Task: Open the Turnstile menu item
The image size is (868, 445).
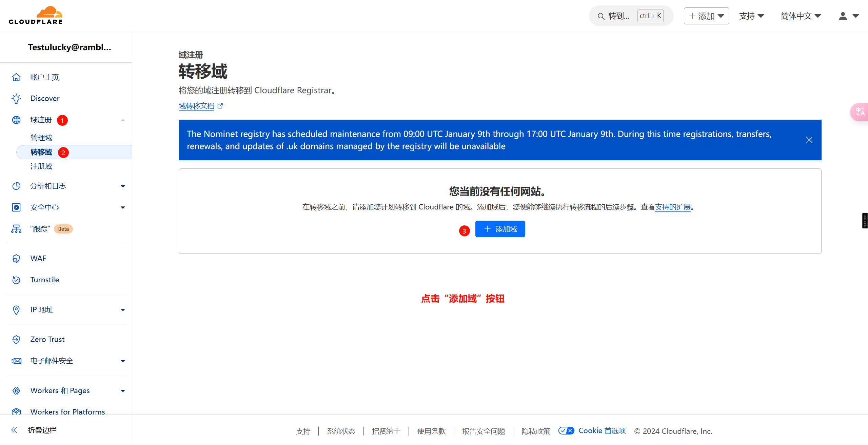Action: click(44, 280)
